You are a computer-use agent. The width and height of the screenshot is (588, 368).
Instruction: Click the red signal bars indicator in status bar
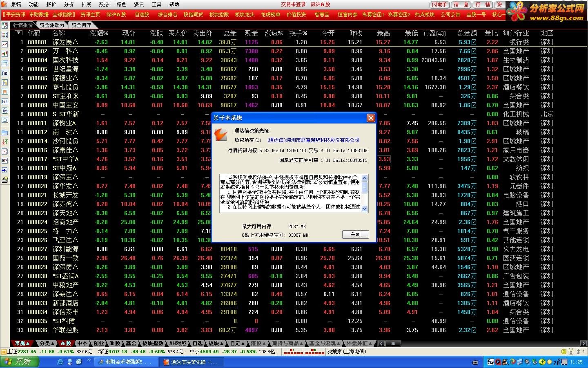click(304, 352)
